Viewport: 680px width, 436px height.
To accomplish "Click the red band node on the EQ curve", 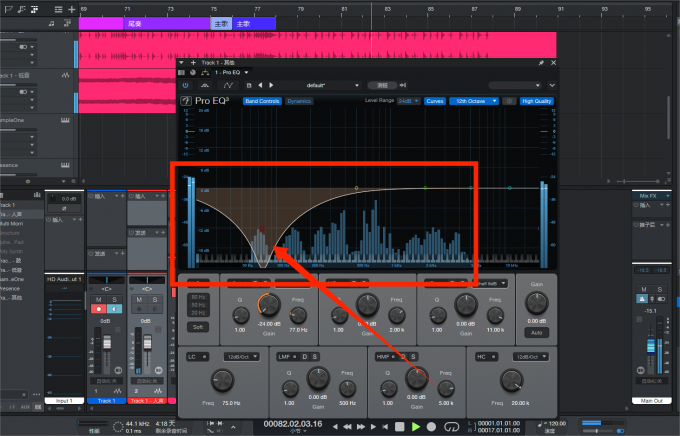I will (262, 228).
